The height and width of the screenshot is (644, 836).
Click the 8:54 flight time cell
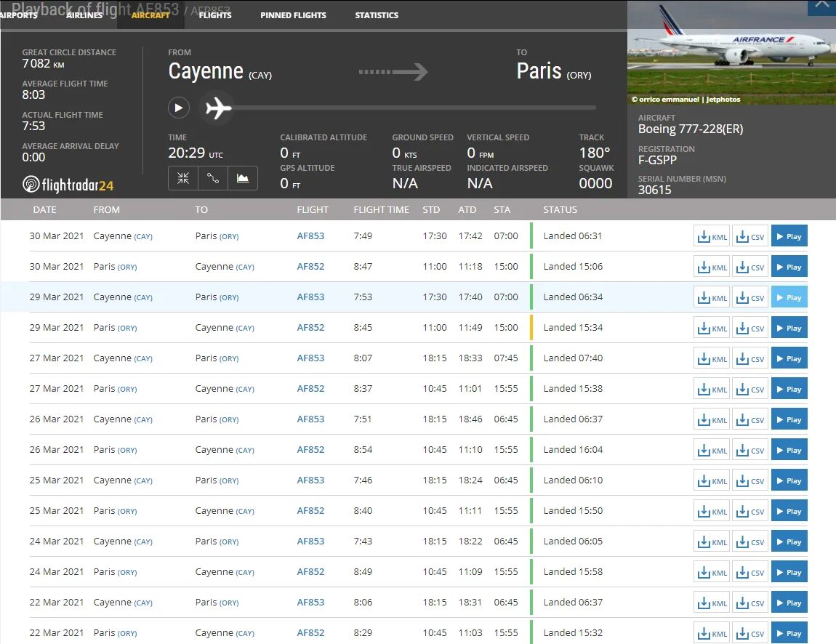pos(363,449)
